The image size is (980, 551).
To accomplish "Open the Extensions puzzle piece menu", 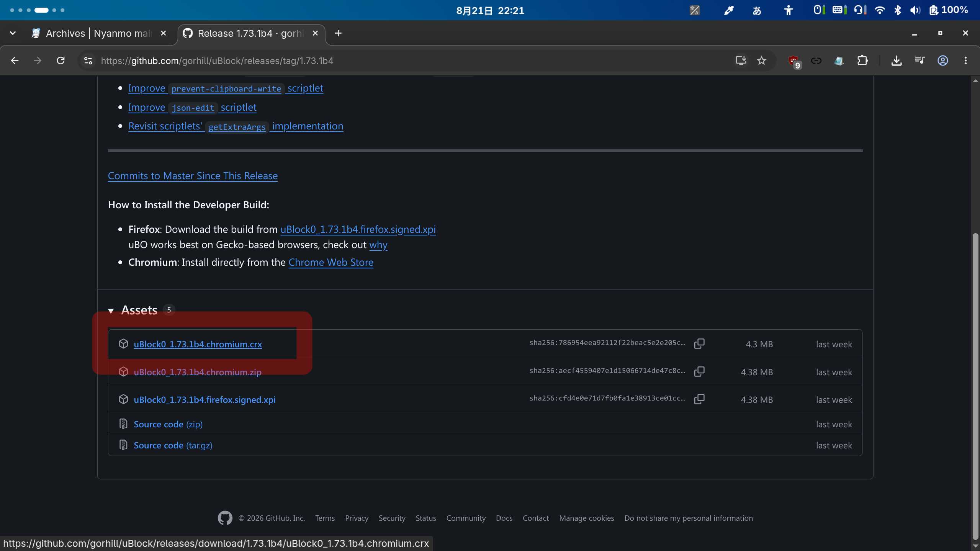I will coord(862,60).
